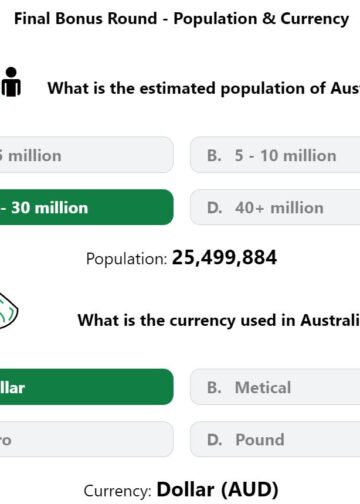Select the highlighted green '- 30 million' answer
Screen dimensions: 360x504
87,207
